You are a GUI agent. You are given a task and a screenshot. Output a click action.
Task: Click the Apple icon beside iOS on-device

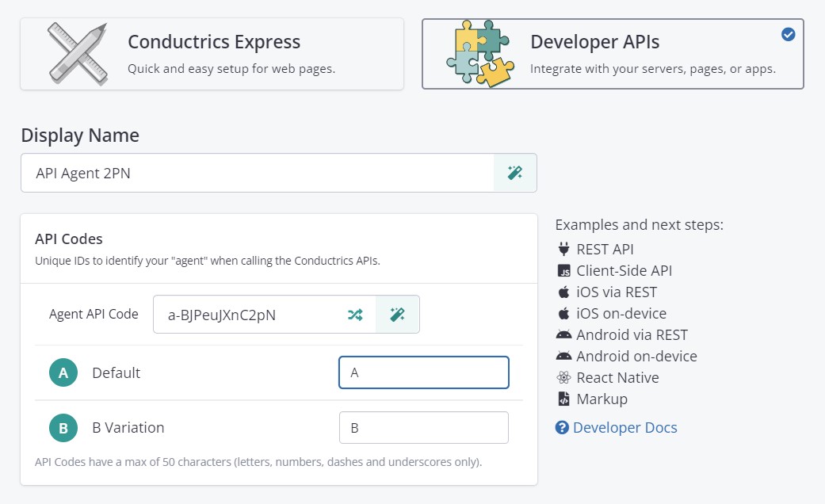563,314
